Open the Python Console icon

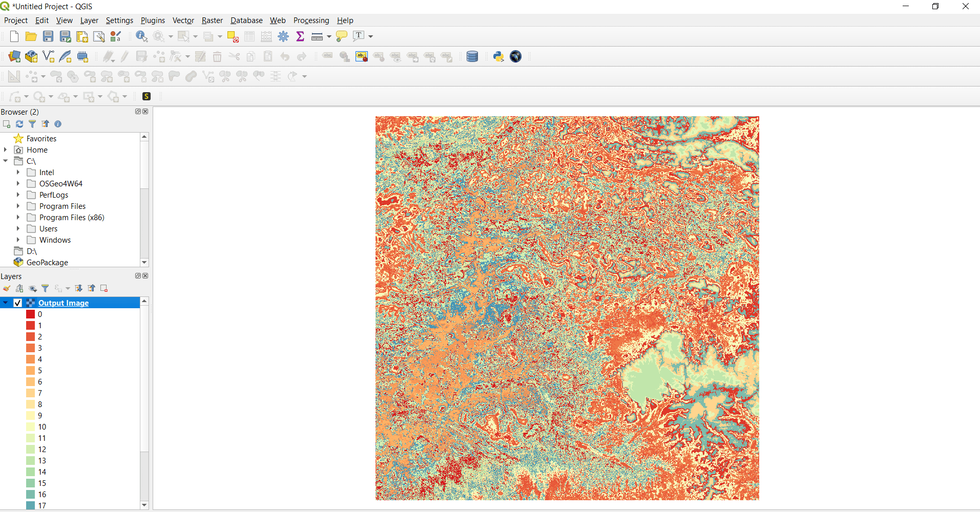tap(498, 56)
